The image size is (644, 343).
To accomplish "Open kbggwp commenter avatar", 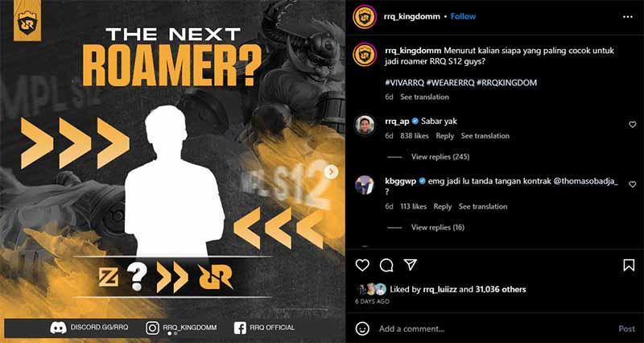I will (x=365, y=185).
